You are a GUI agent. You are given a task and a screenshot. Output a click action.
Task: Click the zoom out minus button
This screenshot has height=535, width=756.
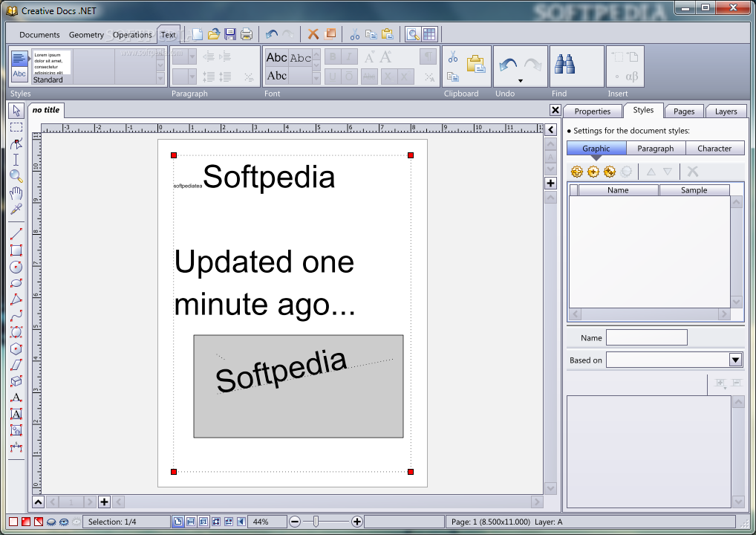[295, 522]
